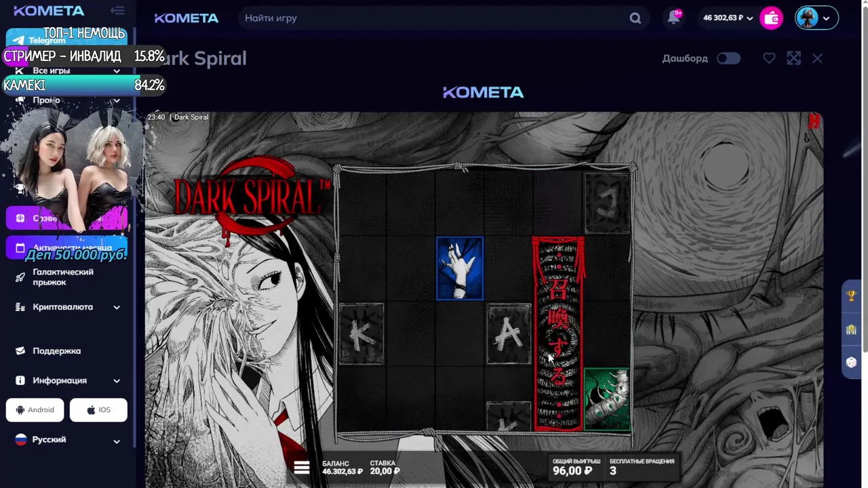Expand "Информация" sidebar section
Image resolution: width=868 pixels, height=488 pixels.
click(67, 381)
